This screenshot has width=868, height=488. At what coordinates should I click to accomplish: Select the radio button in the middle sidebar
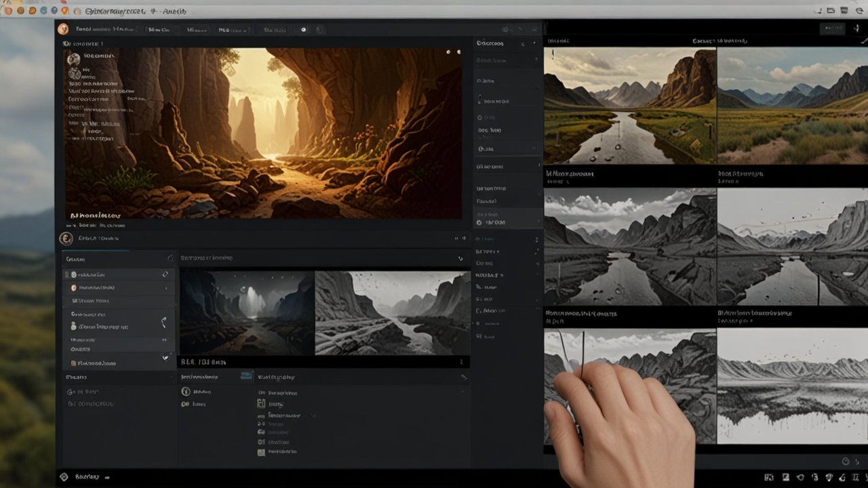click(479, 222)
